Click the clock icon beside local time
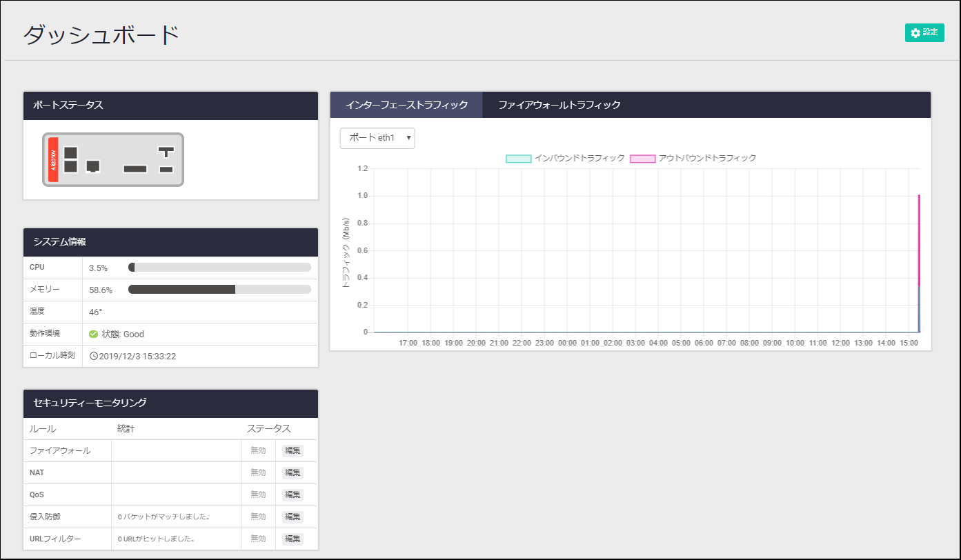This screenshot has width=961, height=560. tap(94, 357)
